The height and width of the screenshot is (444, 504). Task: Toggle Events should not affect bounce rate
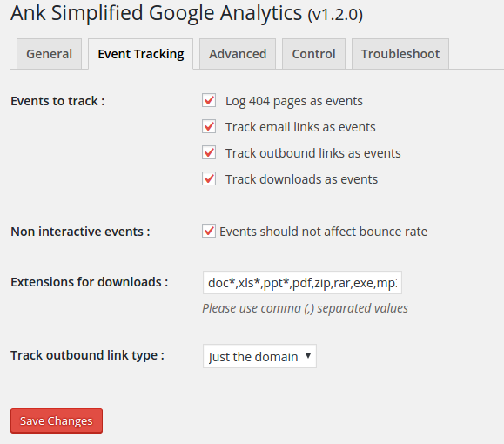209,232
